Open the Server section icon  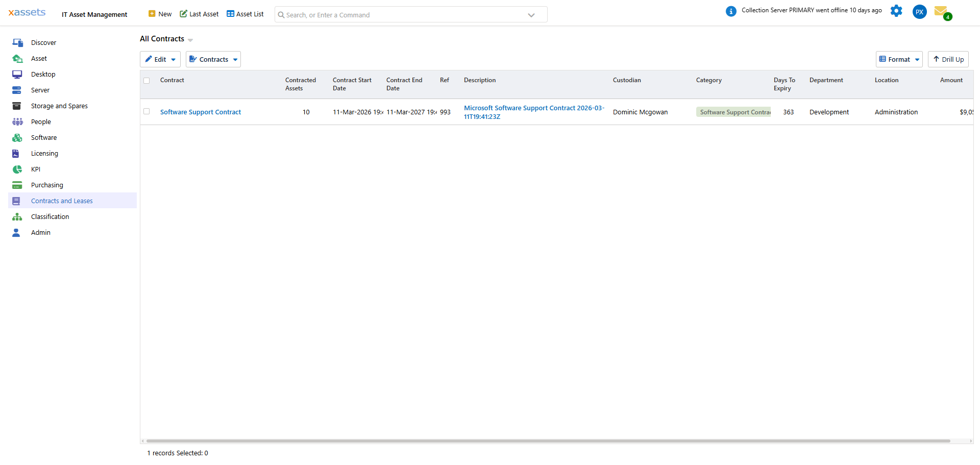click(x=17, y=90)
